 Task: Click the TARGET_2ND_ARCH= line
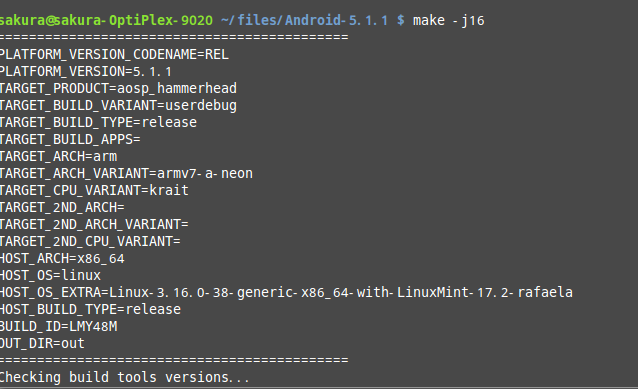pyautogui.click(x=62, y=208)
